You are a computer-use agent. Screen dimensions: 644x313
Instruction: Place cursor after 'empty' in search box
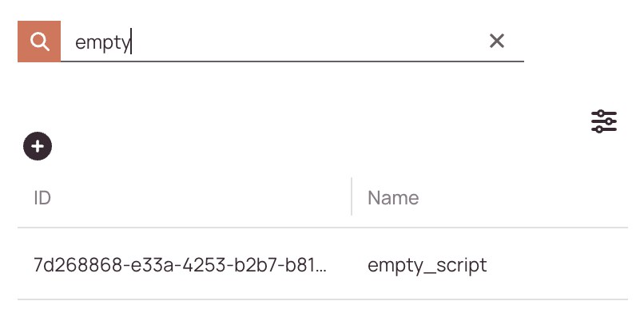[131, 42]
